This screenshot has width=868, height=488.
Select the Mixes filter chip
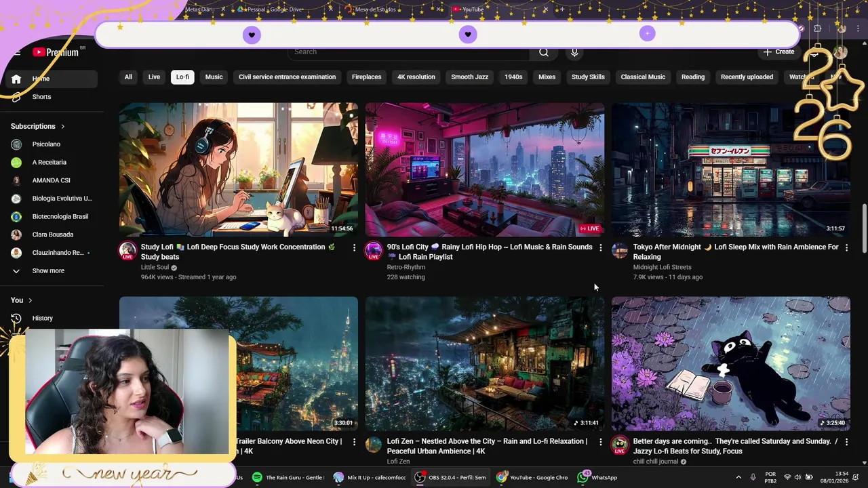pos(547,77)
